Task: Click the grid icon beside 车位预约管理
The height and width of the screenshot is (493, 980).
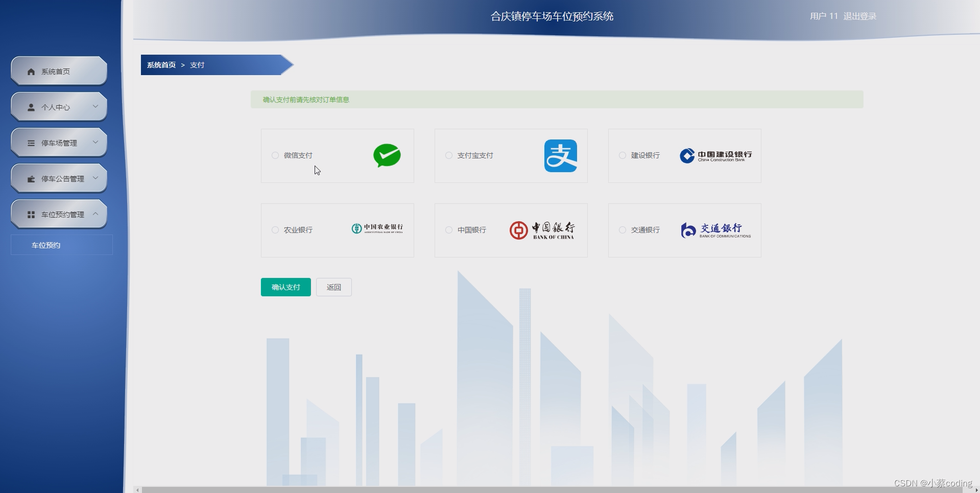Action: [31, 215]
